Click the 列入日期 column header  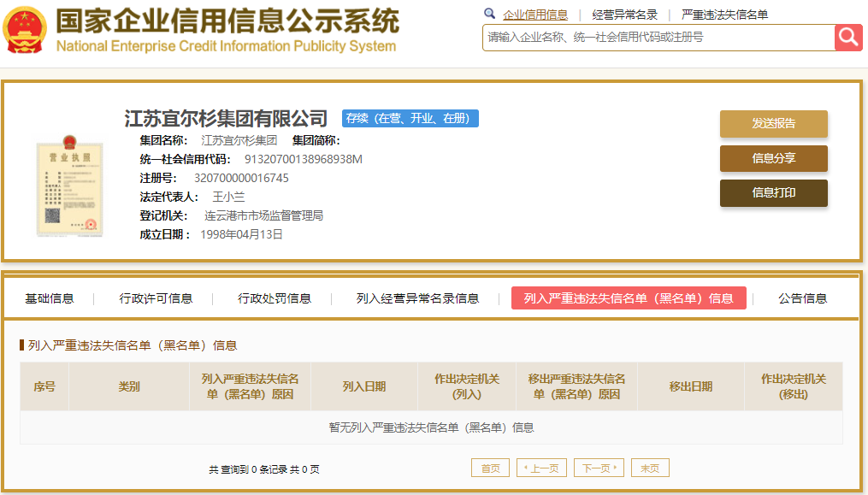pos(364,386)
